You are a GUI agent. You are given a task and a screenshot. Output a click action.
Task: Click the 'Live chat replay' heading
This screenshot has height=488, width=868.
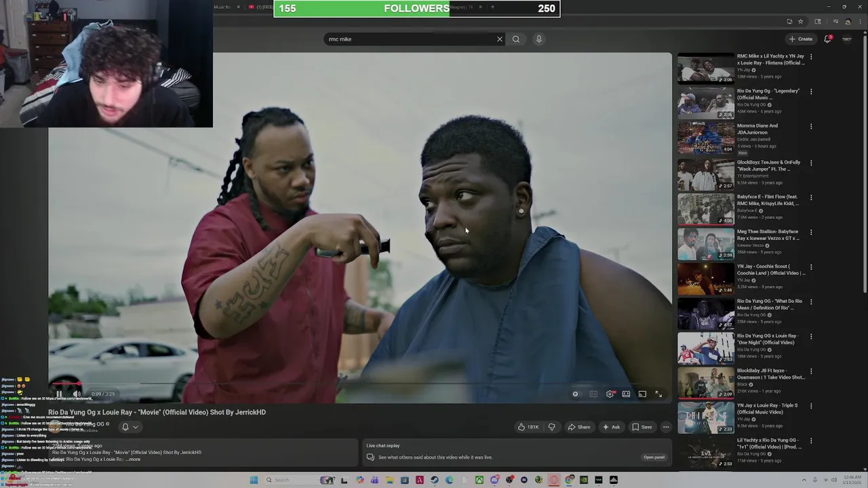[x=383, y=445]
